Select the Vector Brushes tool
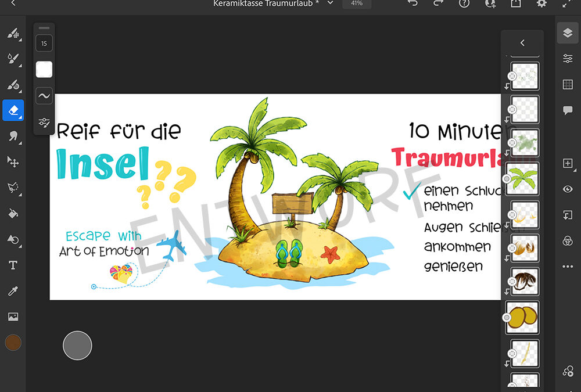The height and width of the screenshot is (392, 581). pos(13,85)
